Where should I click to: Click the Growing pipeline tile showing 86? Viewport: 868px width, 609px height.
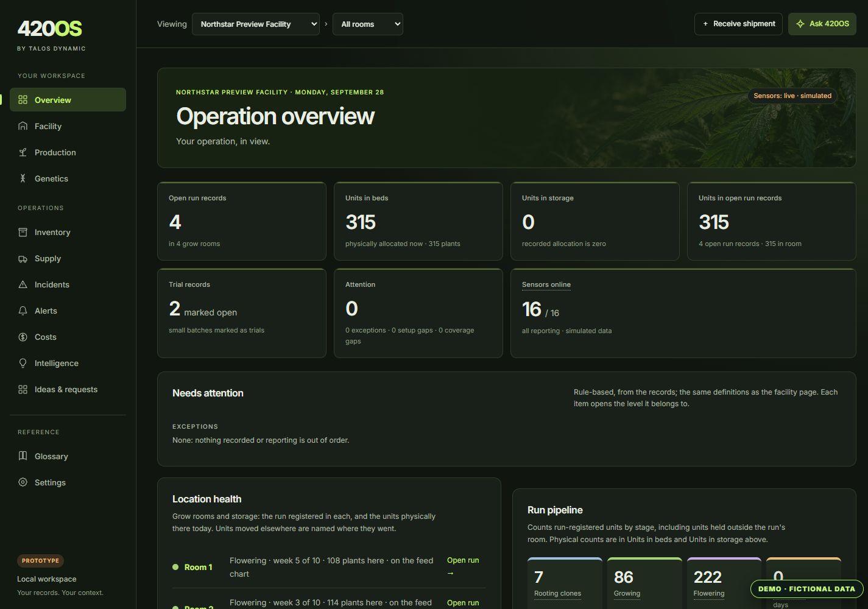[644, 583]
